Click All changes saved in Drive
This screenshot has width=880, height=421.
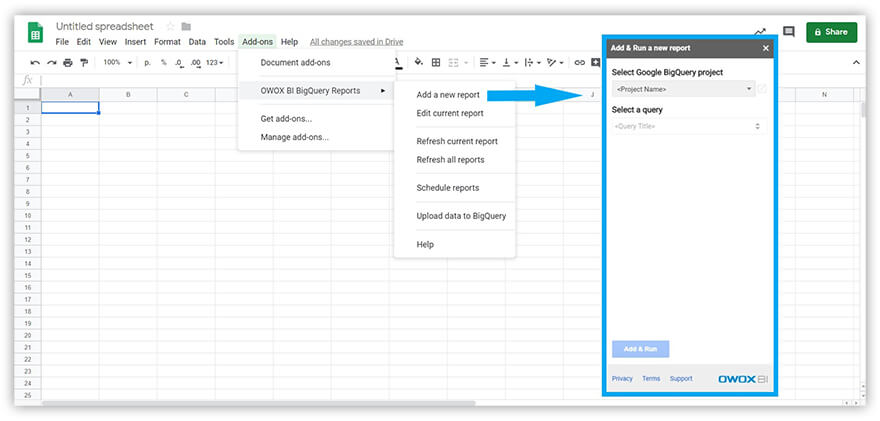click(x=356, y=42)
